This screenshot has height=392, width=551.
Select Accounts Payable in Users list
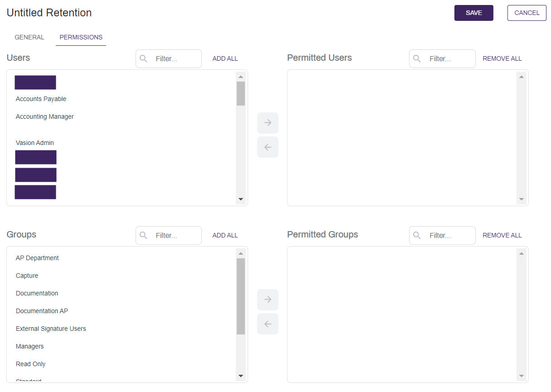point(41,99)
